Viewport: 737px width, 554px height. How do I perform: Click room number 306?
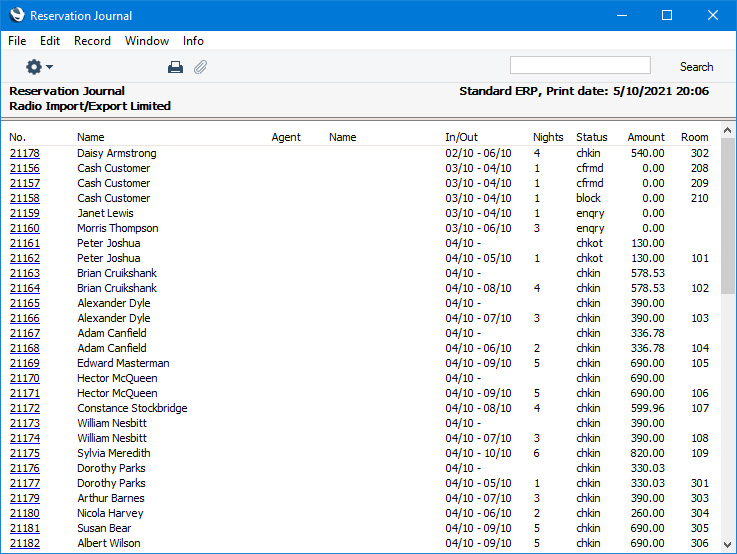click(699, 543)
